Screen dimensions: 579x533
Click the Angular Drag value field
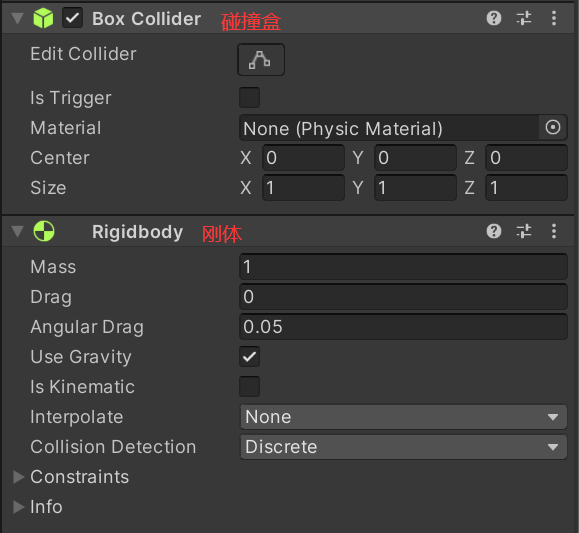[x=403, y=327]
